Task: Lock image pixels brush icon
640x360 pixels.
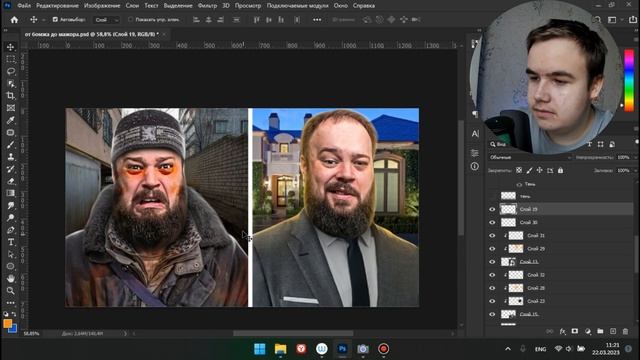Action: (529, 170)
